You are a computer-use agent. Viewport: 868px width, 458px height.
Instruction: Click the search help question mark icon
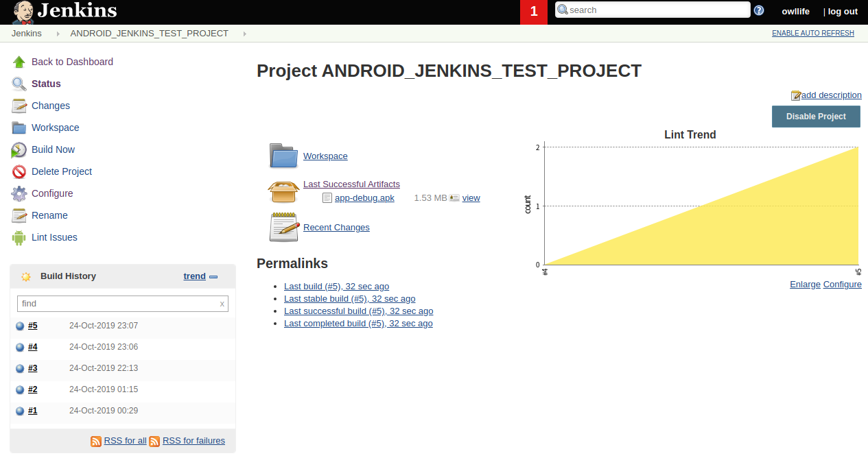pyautogui.click(x=759, y=10)
